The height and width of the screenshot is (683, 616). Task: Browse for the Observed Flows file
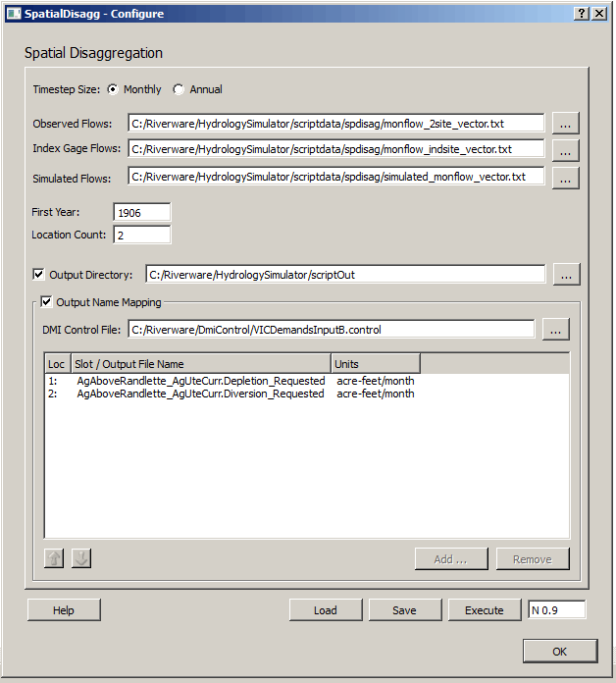coord(566,124)
